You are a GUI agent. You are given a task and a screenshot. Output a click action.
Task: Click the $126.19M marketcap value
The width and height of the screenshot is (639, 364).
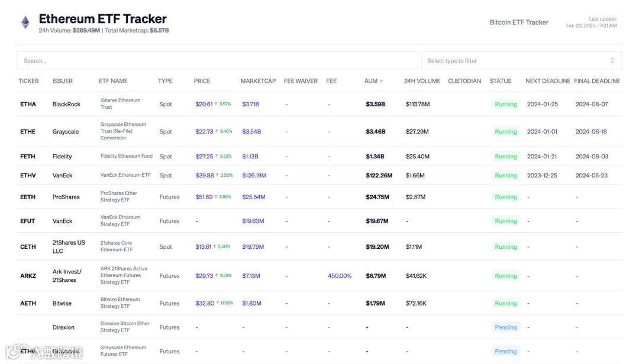(x=254, y=175)
